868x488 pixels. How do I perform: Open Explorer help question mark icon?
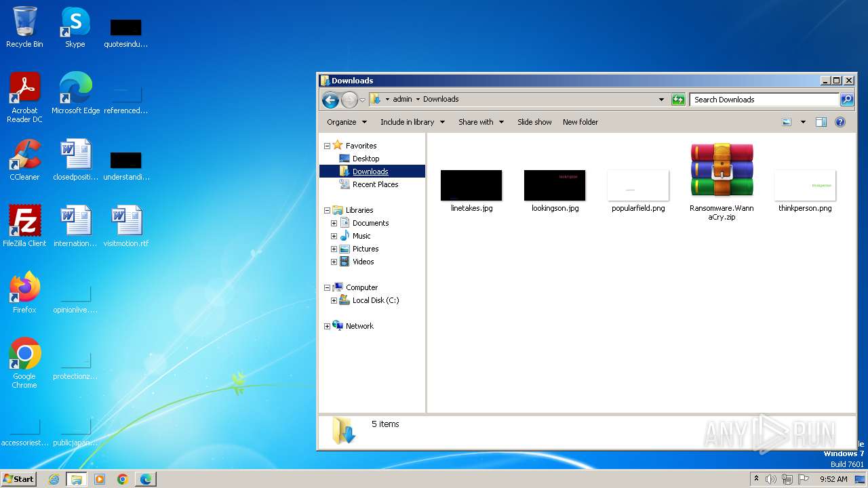[840, 122]
